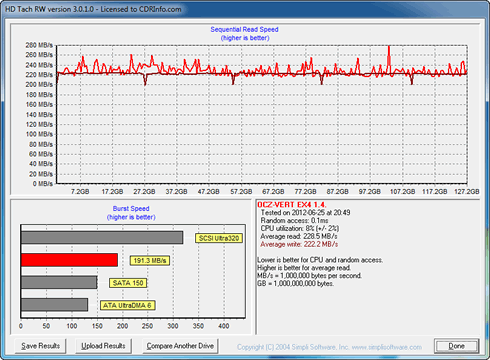
Task: Click the OCZ-VERT EX4 drive name
Action: 292,205
